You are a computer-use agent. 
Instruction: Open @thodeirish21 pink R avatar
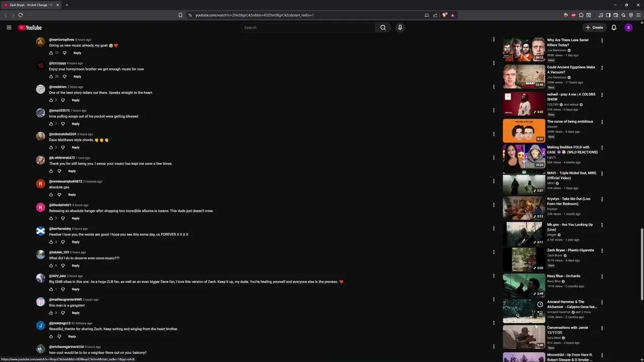40,207
